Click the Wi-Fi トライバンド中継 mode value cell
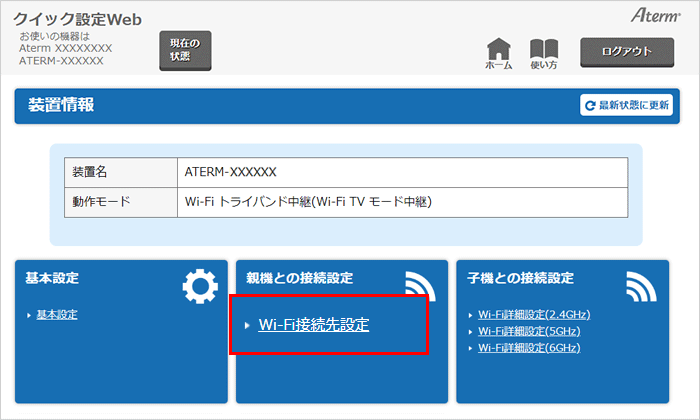Image resolution: width=700 pixels, height=420 pixels. [308, 202]
